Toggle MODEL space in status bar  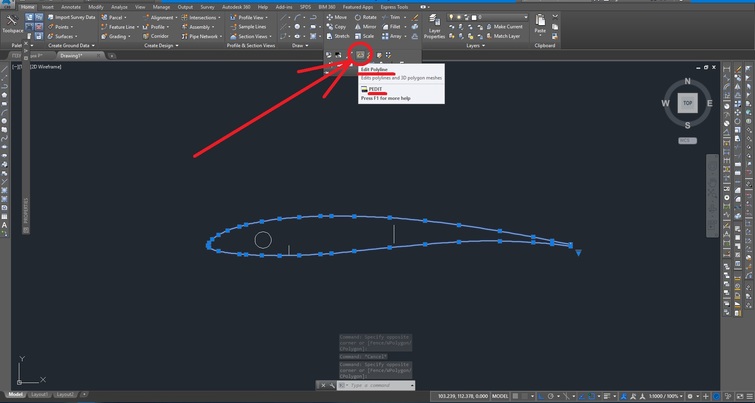498,396
